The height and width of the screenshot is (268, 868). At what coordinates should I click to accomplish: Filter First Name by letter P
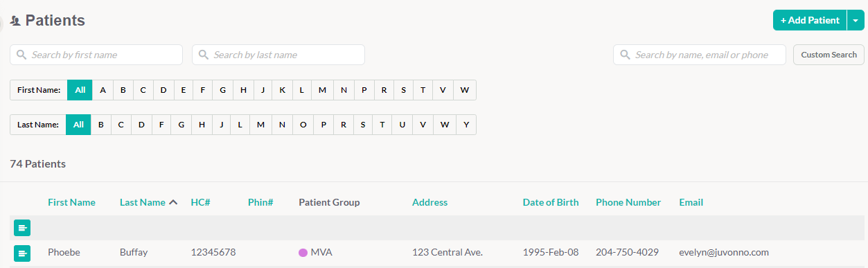[x=364, y=90]
